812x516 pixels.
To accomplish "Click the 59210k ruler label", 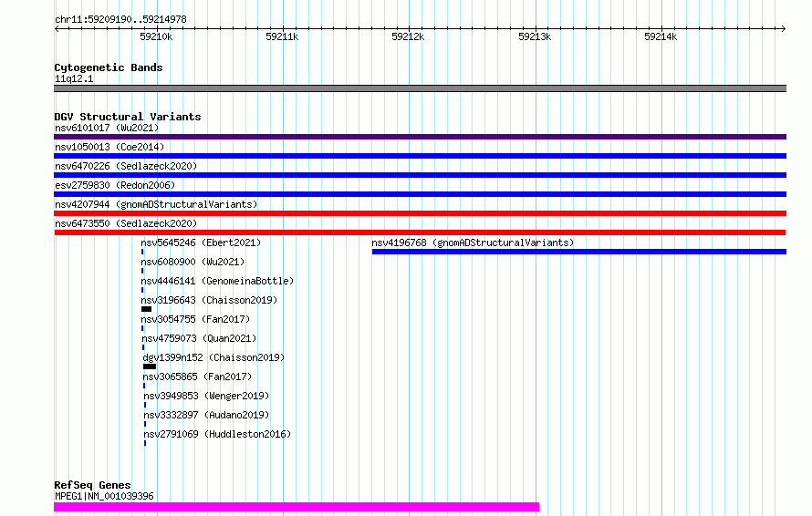I will [156, 36].
